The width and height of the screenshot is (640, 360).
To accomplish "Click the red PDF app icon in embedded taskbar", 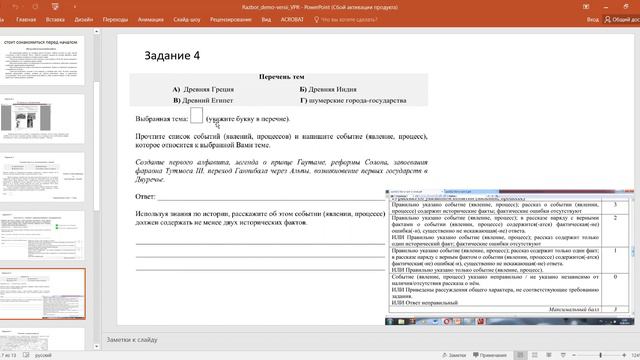I will point(480,322).
